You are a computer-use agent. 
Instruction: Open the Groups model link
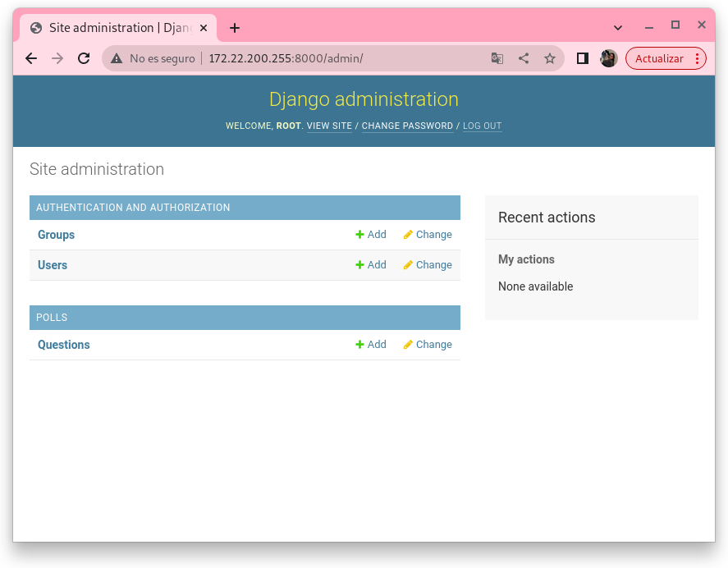[56, 235]
